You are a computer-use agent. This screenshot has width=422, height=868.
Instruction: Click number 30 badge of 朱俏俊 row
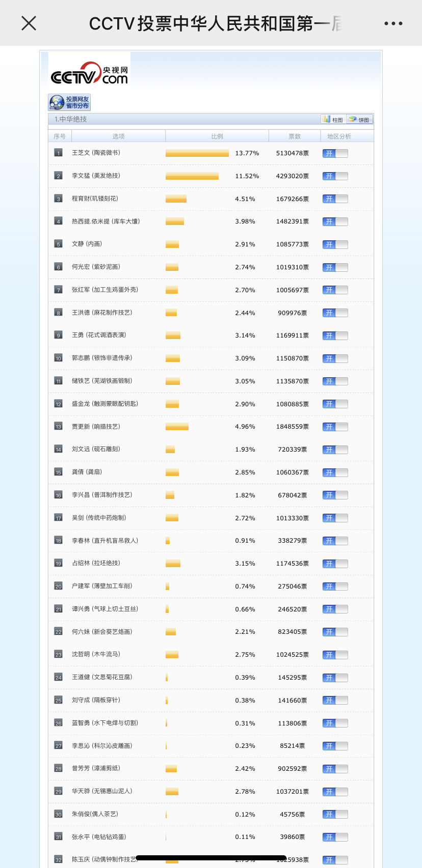(59, 814)
